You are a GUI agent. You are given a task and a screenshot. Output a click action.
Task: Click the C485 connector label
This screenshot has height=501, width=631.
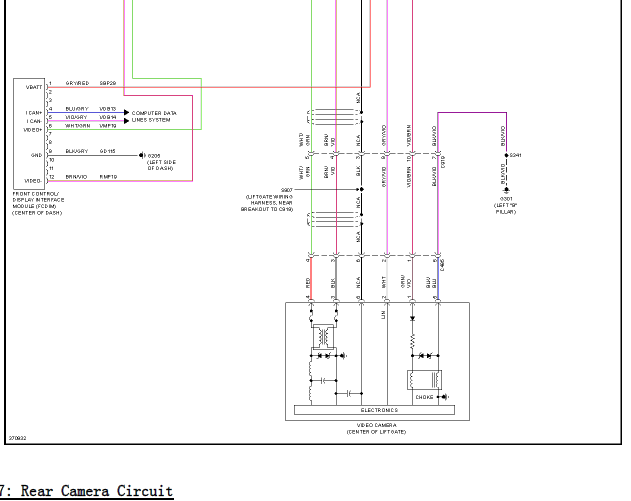[x=442, y=265]
